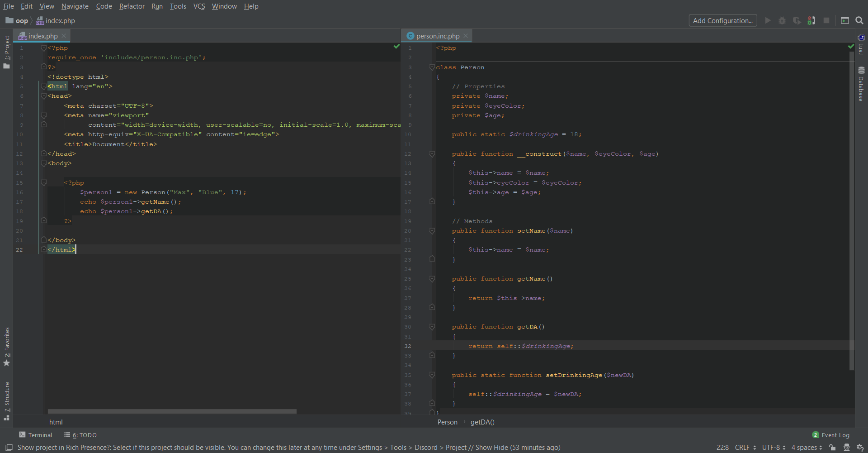
Task: Toggle tool window bars via bottom-left corner icon
Action: tap(9, 448)
